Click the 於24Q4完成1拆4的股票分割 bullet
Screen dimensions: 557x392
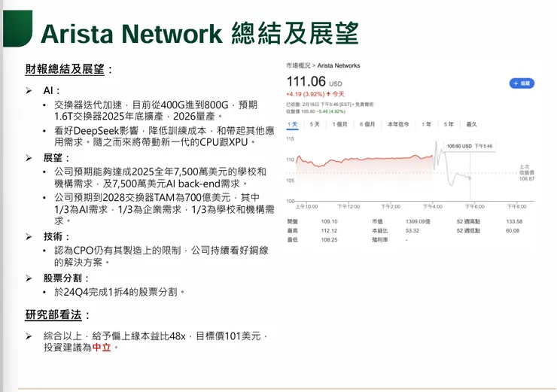120,292
